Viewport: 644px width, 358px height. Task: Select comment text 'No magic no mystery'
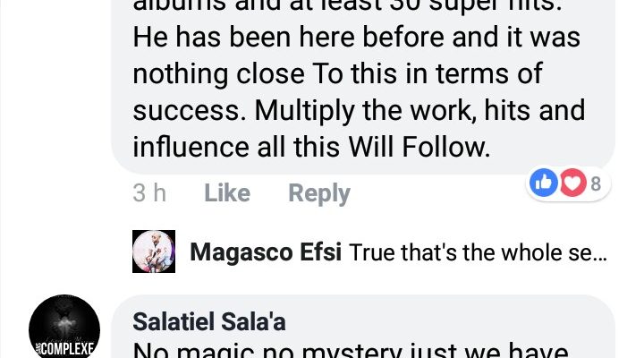click(267, 351)
